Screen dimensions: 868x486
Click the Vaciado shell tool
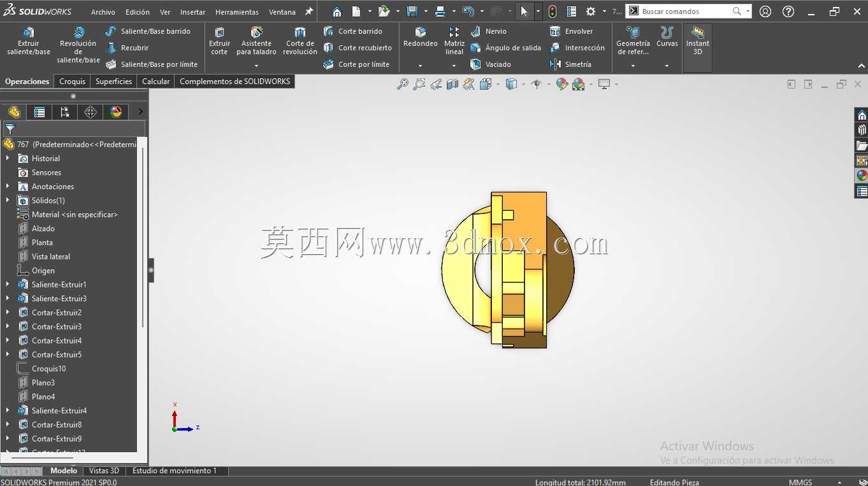tap(490, 64)
